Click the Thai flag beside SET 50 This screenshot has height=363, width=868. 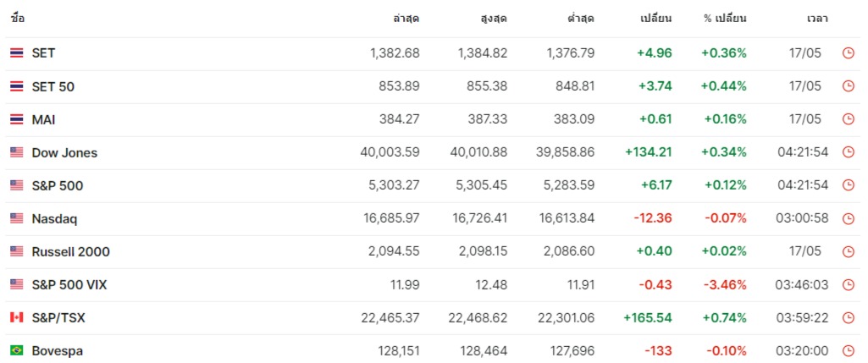[x=17, y=86]
